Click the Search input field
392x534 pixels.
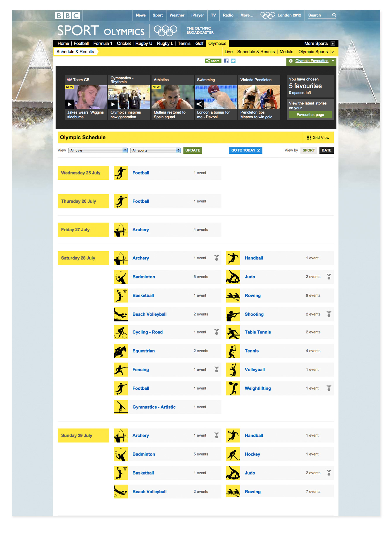[x=319, y=15]
